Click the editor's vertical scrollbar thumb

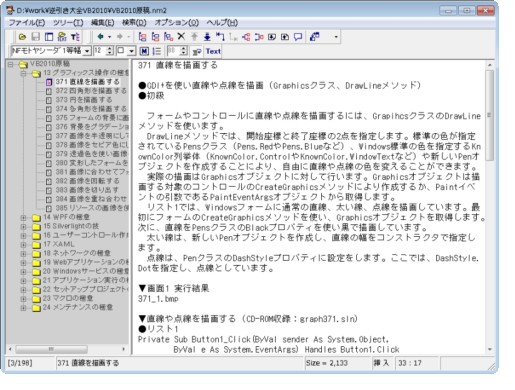[x=489, y=115]
